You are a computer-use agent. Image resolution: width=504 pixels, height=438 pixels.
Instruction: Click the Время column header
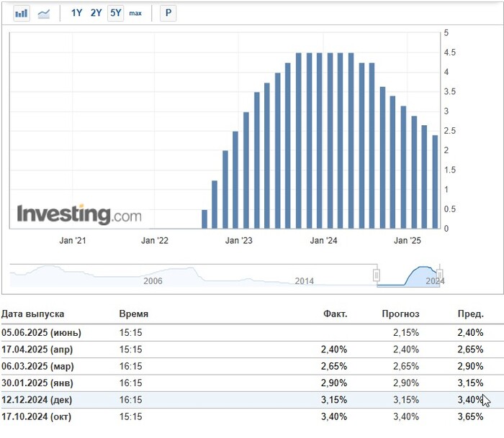pyautogui.click(x=134, y=314)
